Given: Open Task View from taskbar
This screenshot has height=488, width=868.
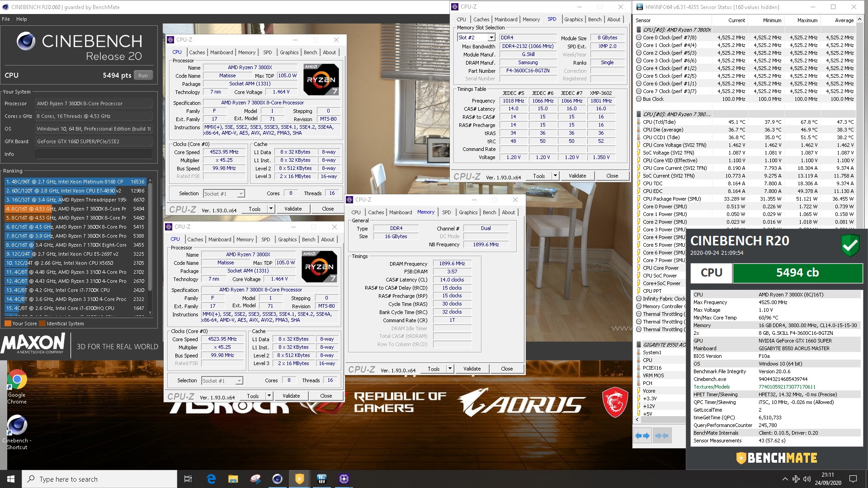Looking at the screenshot, I should [x=188, y=479].
